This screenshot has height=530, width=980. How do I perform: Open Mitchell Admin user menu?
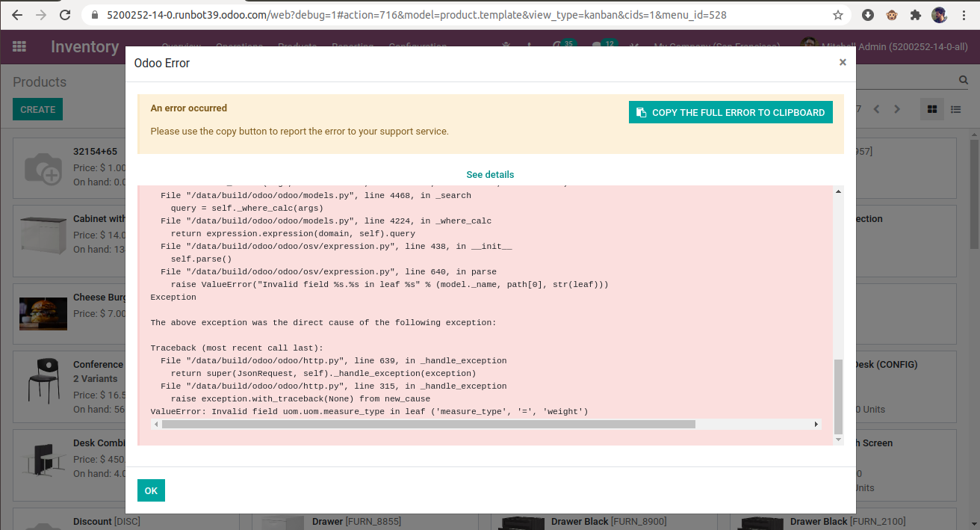pyautogui.click(x=885, y=46)
